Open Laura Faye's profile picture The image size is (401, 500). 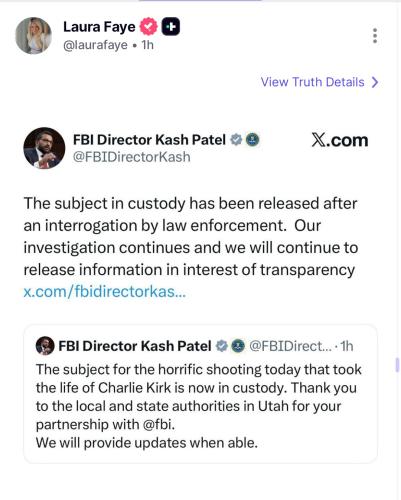34,36
